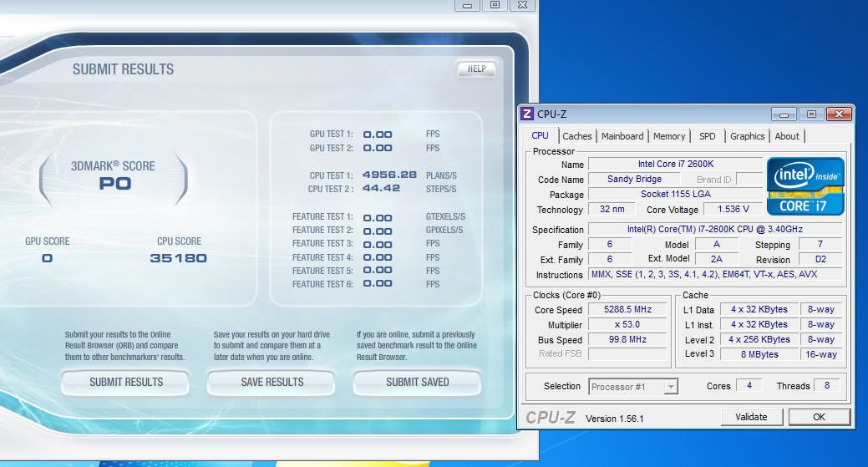This screenshot has height=467, width=868.
Task: Click the Name field 'Intel Core i7 2600K'
Action: coord(675,165)
